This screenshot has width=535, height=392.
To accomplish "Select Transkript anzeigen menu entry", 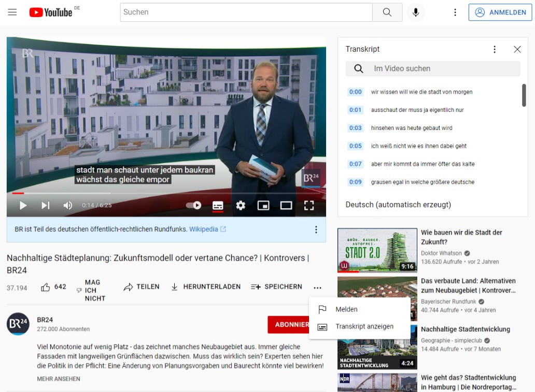I will (x=359, y=327).
